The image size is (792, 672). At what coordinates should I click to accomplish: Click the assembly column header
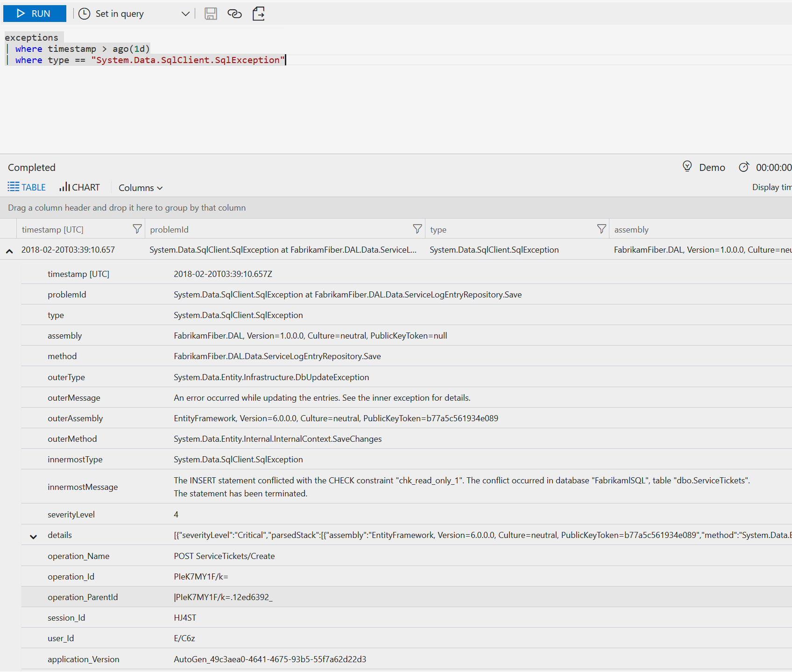pos(631,229)
